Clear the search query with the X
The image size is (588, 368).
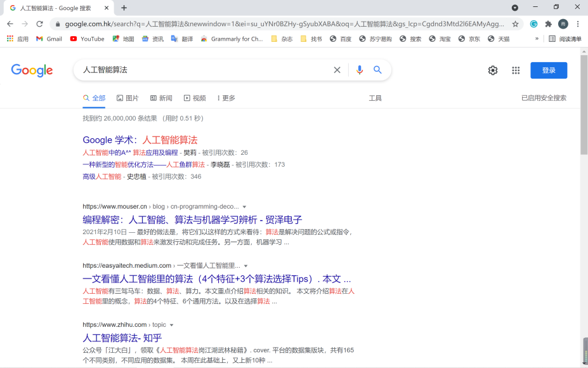[x=337, y=70]
